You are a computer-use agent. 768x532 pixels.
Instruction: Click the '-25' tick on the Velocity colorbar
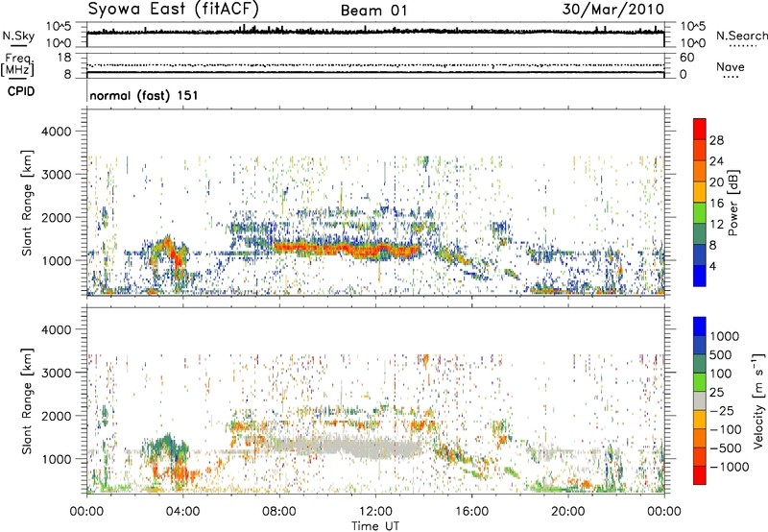[724, 411]
